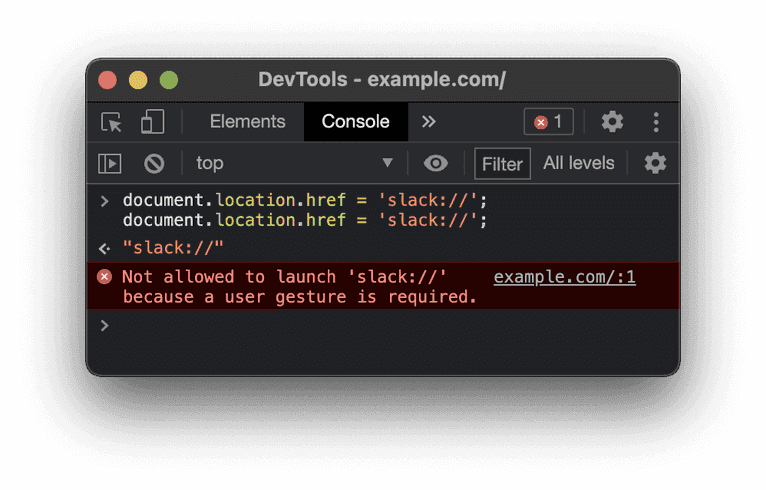Create a live expression with eye icon
Image resolution: width=766 pixels, height=490 pixels.
click(435, 163)
